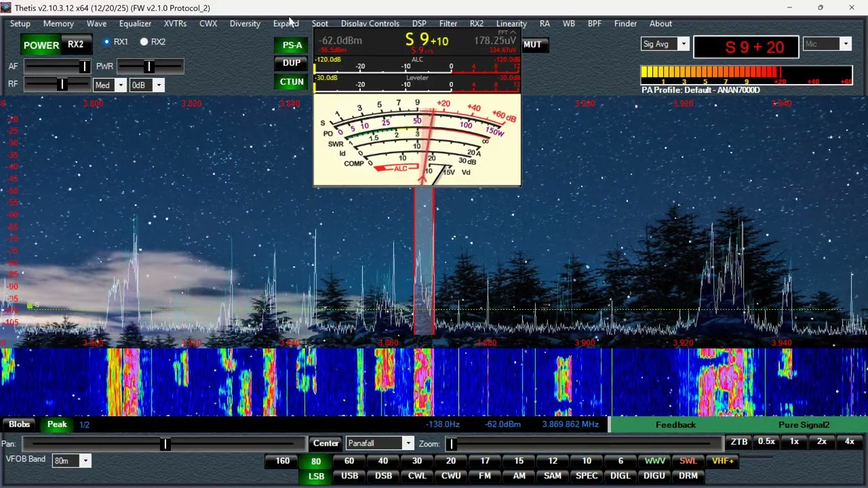Viewport: 868px width, 488px height.
Task: Click the 3.869 862 MHz frequency readout
Action: coord(570,424)
